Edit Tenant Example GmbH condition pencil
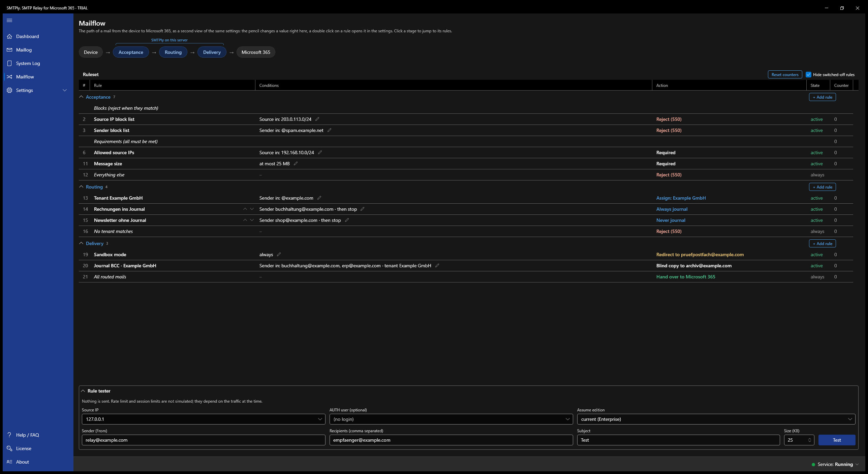868x474 pixels. pyautogui.click(x=319, y=198)
